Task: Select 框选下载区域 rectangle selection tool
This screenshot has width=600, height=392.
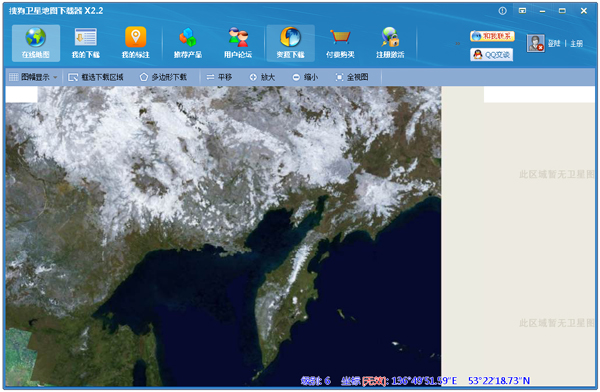Action: 96,77
